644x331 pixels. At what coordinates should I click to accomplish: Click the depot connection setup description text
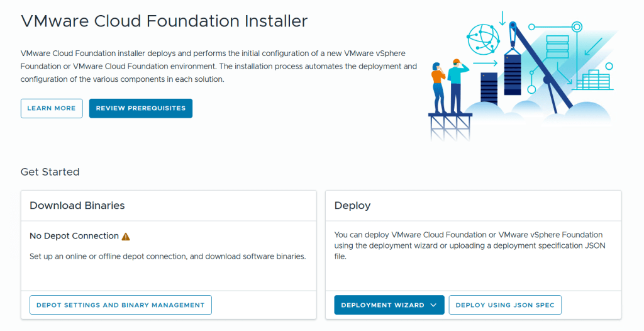tap(168, 257)
